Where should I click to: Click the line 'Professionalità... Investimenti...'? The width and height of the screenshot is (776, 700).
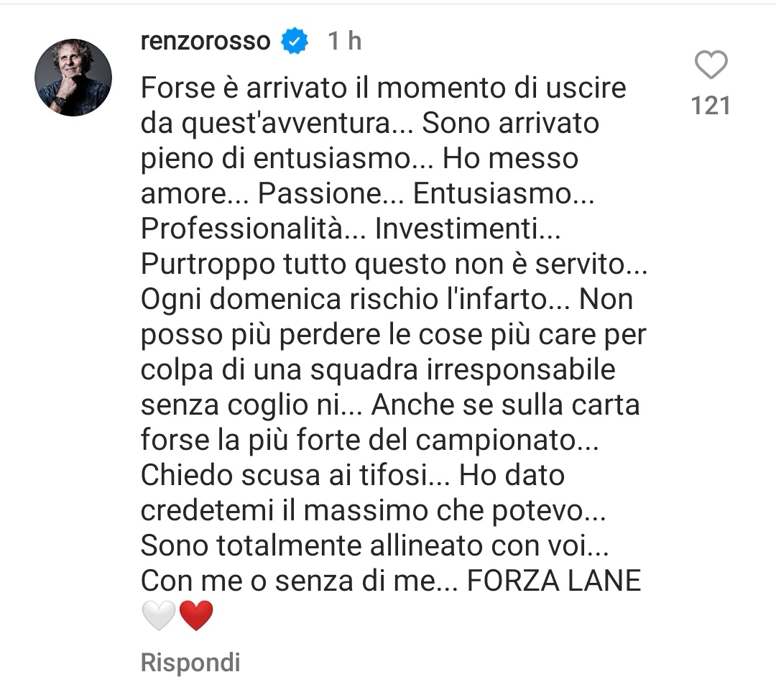tap(351, 229)
